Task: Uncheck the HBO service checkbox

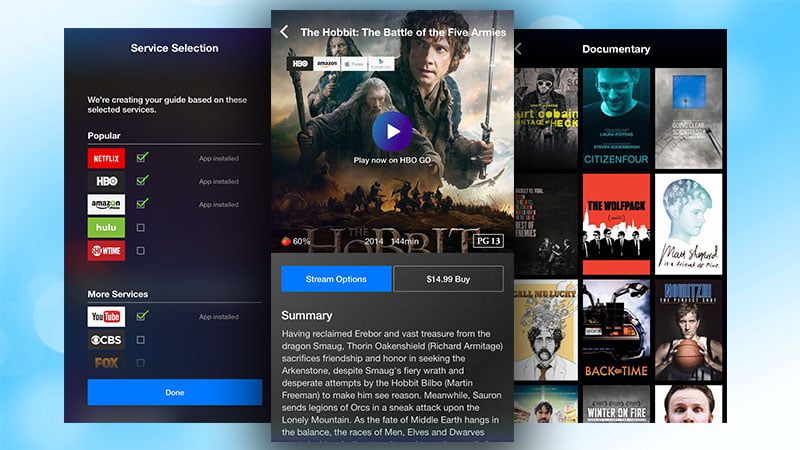Action: (142, 181)
